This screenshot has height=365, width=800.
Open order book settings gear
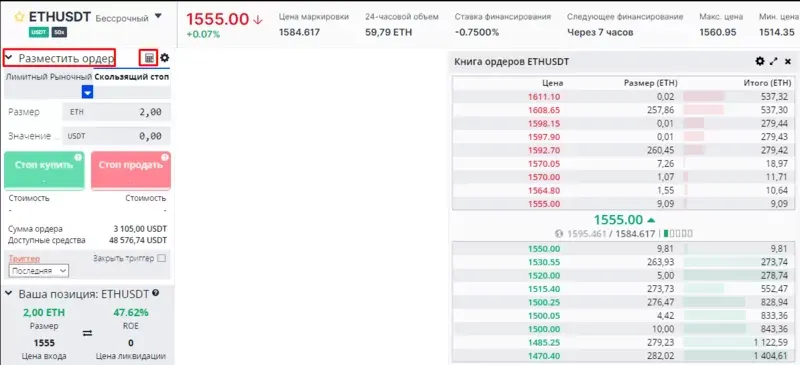760,61
